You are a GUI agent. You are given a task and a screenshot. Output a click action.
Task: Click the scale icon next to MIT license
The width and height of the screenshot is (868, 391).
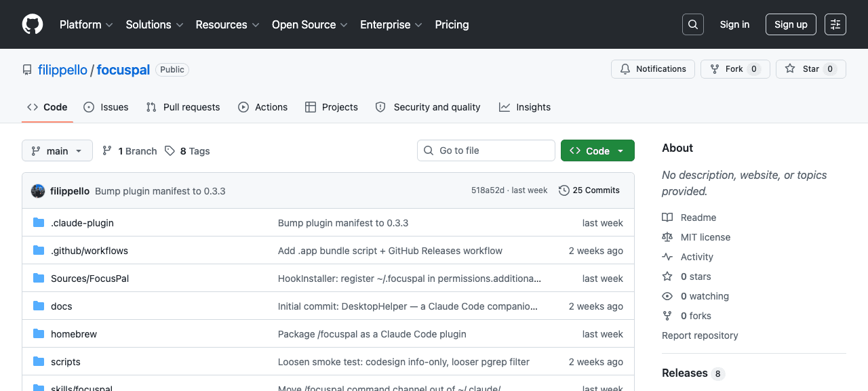(667, 237)
